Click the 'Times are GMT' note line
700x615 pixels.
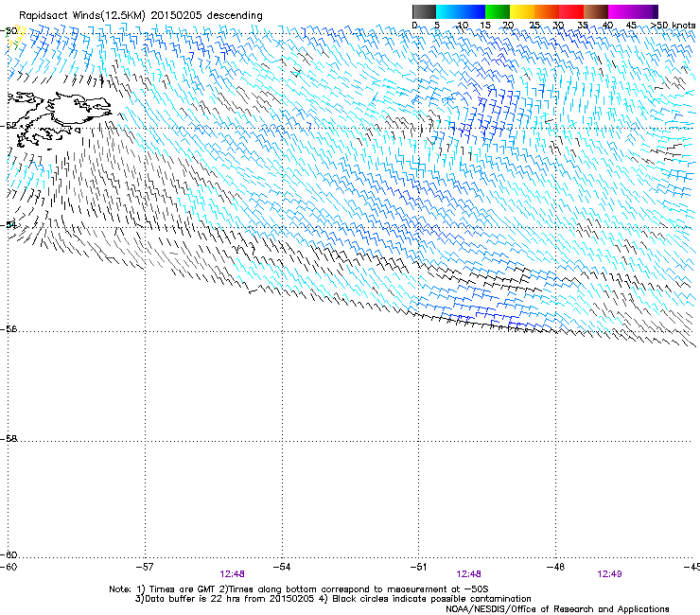coord(299,589)
